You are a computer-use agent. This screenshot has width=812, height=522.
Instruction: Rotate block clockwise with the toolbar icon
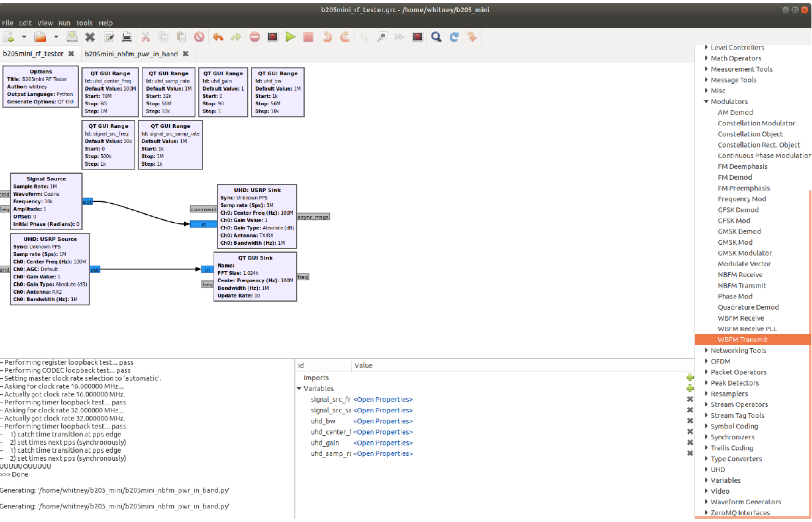345,37
